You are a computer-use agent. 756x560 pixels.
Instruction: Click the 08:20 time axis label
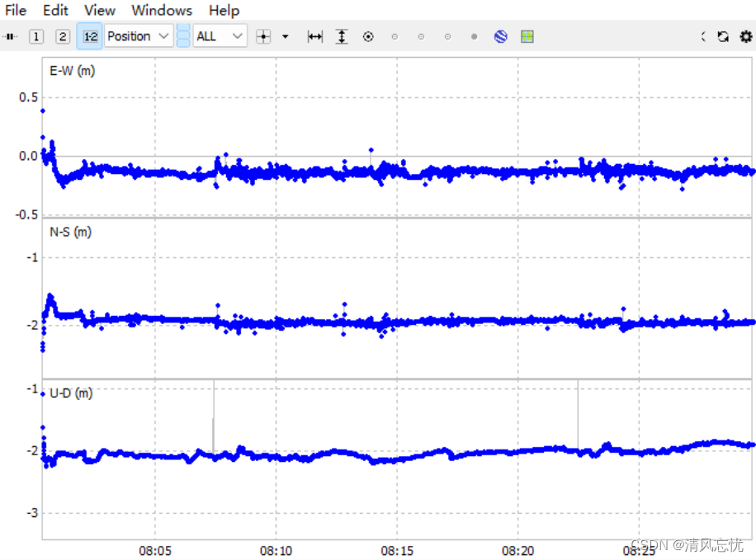click(x=518, y=551)
